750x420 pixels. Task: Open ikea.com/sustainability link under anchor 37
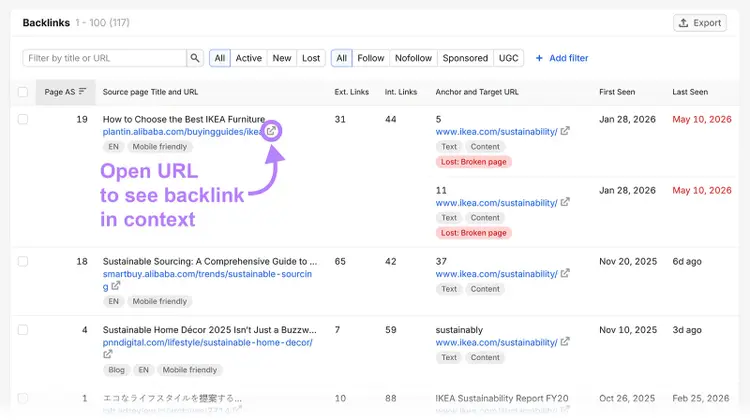496,274
